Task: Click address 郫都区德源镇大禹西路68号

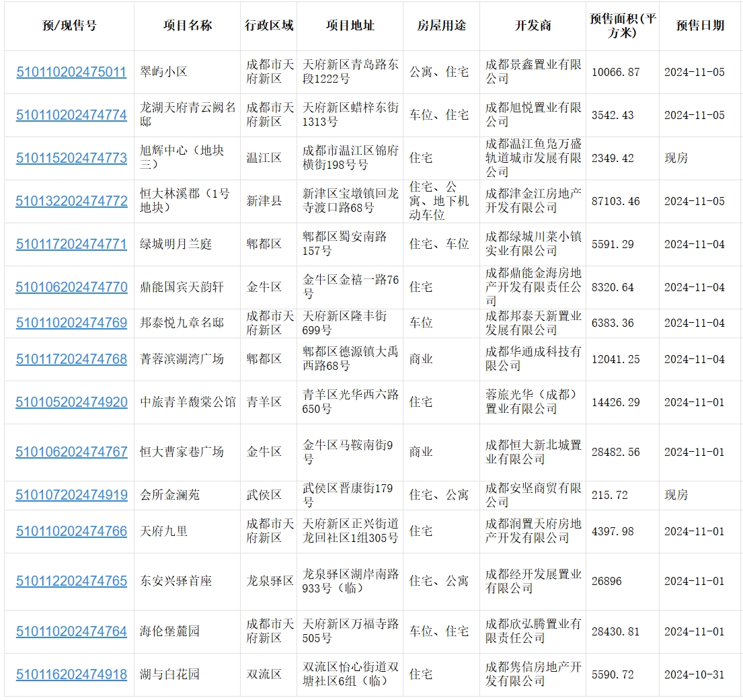Action: coord(350,359)
